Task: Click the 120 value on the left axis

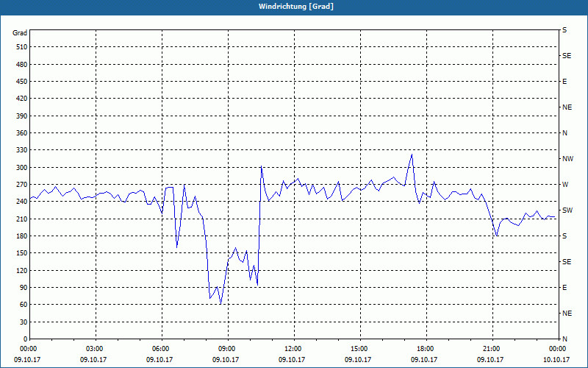Action: click(x=22, y=270)
